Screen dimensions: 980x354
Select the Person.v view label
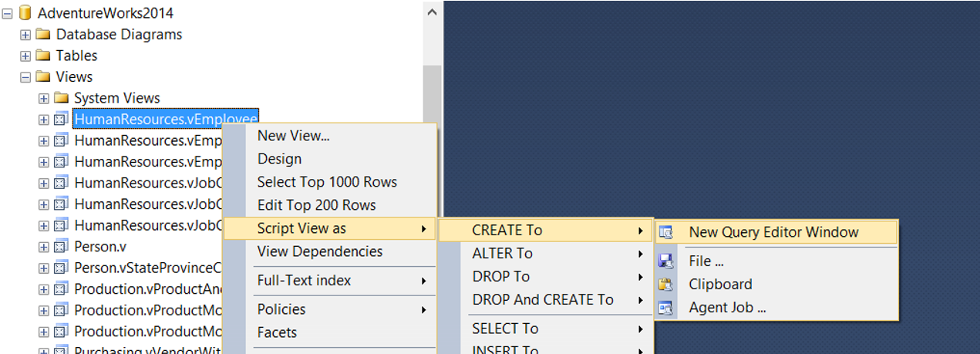[100, 247]
